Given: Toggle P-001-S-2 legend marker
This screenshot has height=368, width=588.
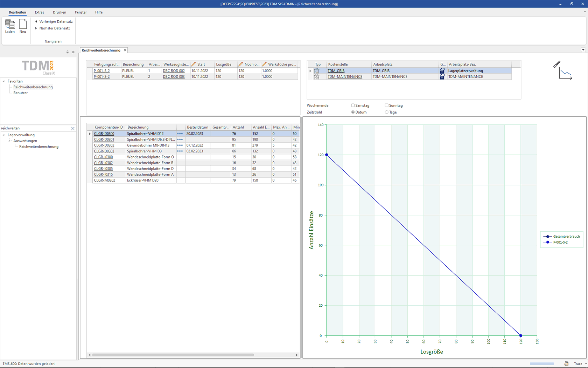Looking at the screenshot, I should [x=548, y=242].
